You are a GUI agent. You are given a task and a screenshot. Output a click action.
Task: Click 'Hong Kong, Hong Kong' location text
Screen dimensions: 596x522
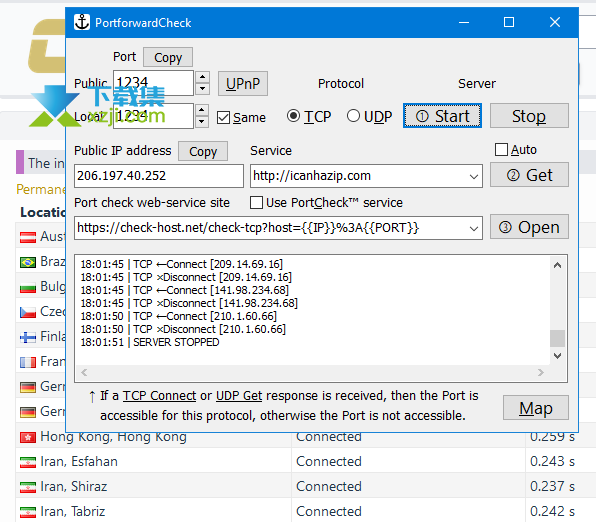click(114, 437)
